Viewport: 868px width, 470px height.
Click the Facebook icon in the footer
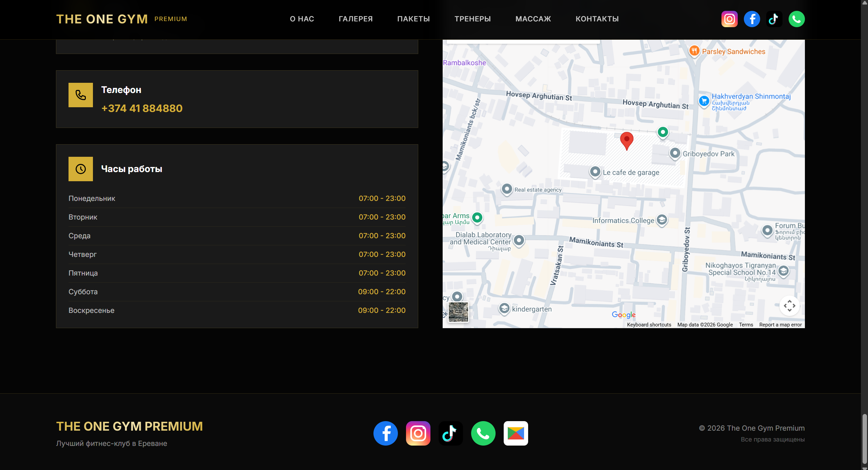click(x=385, y=433)
